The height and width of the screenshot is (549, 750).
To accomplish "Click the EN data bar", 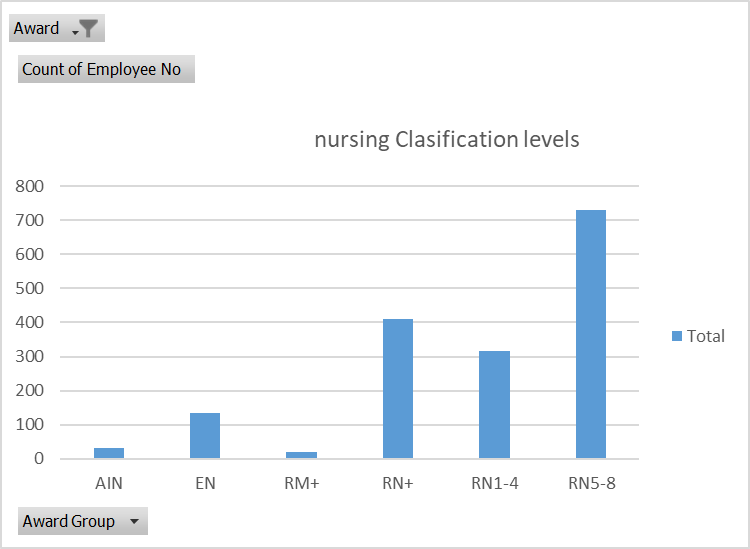I will (205, 436).
